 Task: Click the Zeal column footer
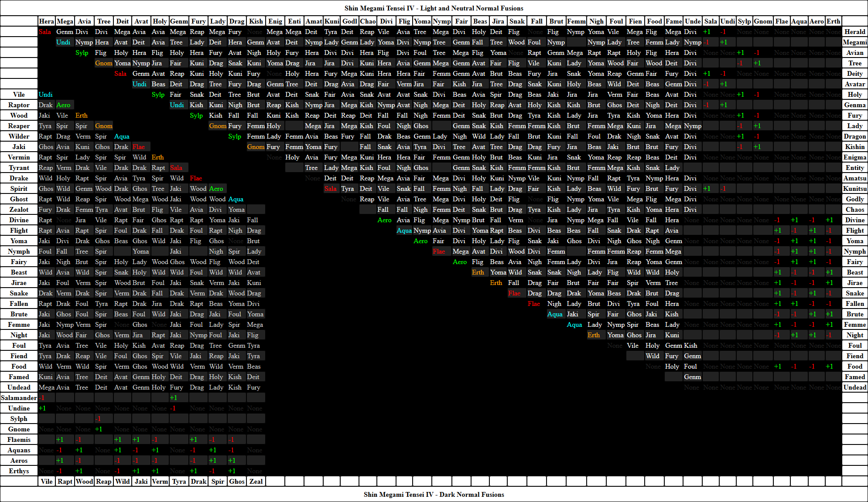point(256,481)
